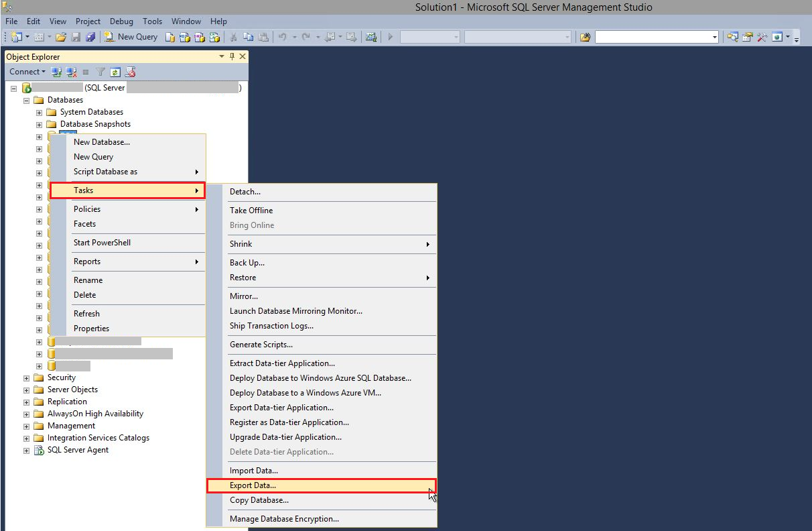Open the Help menu
The height and width of the screenshot is (531, 812).
218,21
